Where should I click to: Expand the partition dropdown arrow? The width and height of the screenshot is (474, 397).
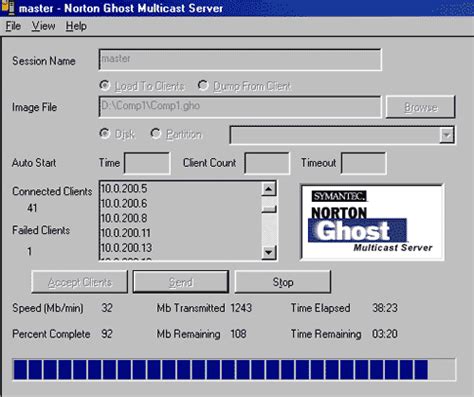446,135
